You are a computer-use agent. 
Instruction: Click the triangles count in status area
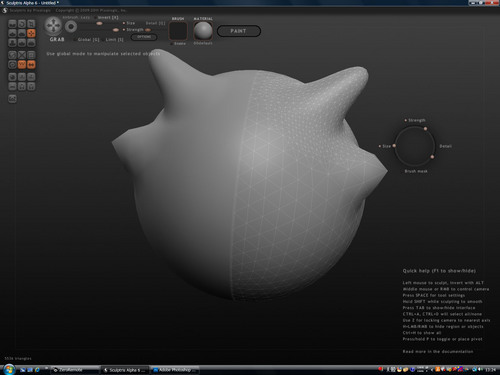(x=18, y=359)
